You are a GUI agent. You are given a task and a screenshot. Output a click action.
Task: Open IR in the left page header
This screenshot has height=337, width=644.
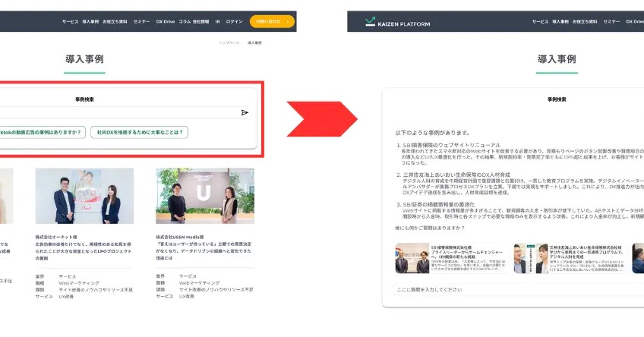[x=217, y=22]
